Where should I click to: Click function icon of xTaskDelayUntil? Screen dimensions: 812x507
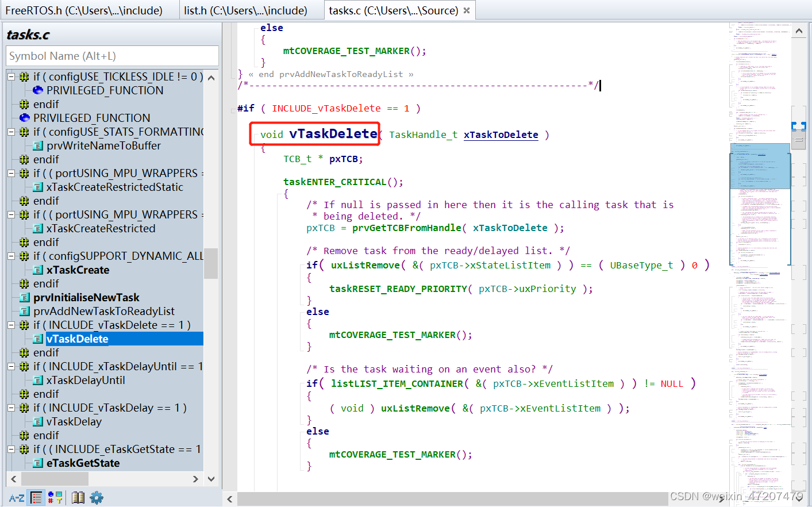pyautogui.click(x=38, y=380)
